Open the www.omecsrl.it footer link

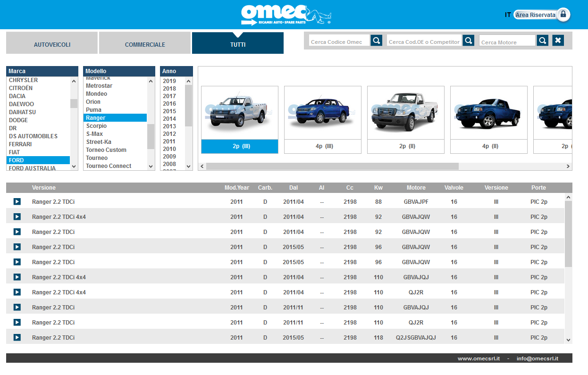coord(479,358)
